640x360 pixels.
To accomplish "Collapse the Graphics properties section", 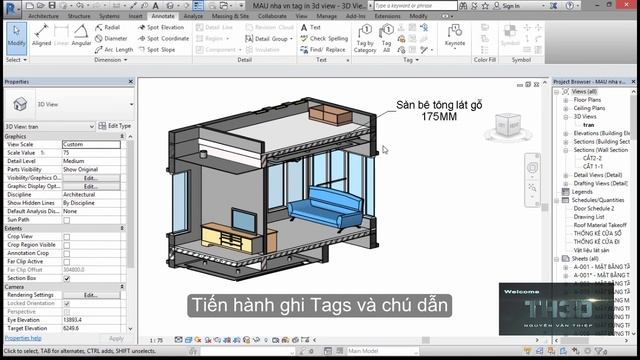I will pyautogui.click(x=122, y=136).
